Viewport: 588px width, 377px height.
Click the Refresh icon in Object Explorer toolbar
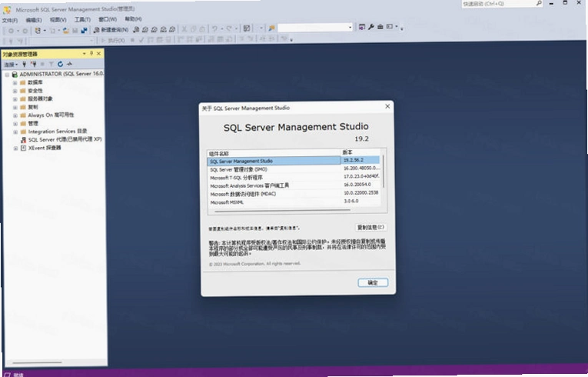(60, 64)
